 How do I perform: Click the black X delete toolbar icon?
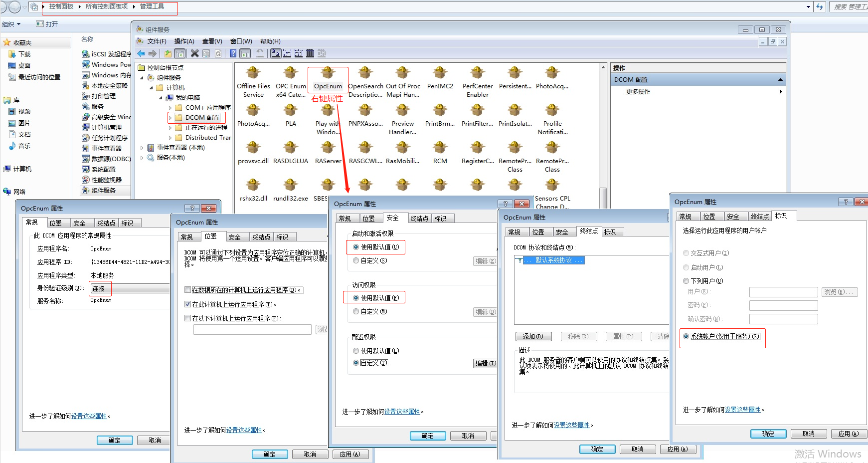click(195, 53)
